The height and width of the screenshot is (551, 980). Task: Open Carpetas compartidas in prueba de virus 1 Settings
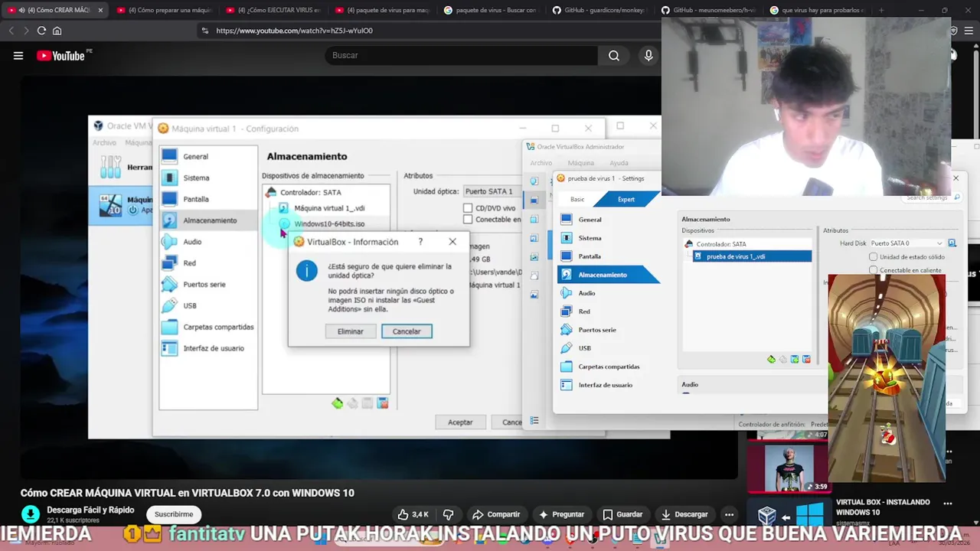609,367
